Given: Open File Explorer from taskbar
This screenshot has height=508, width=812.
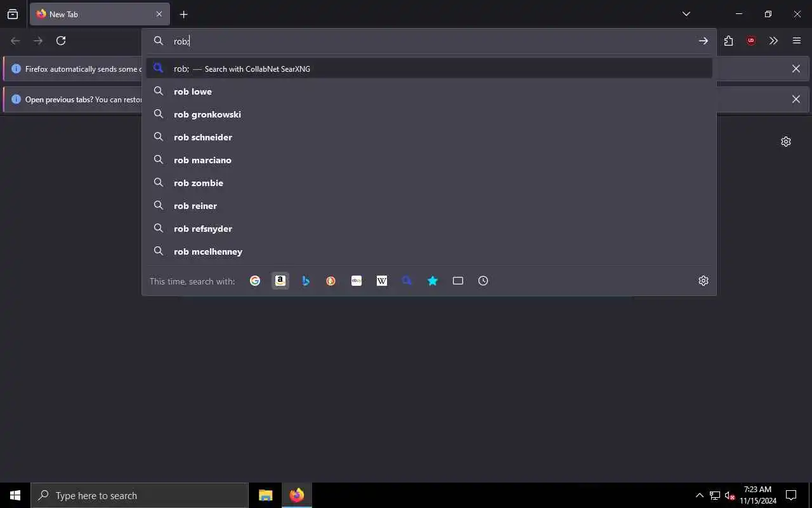Looking at the screenshot, I should click(x=265, y=495).
